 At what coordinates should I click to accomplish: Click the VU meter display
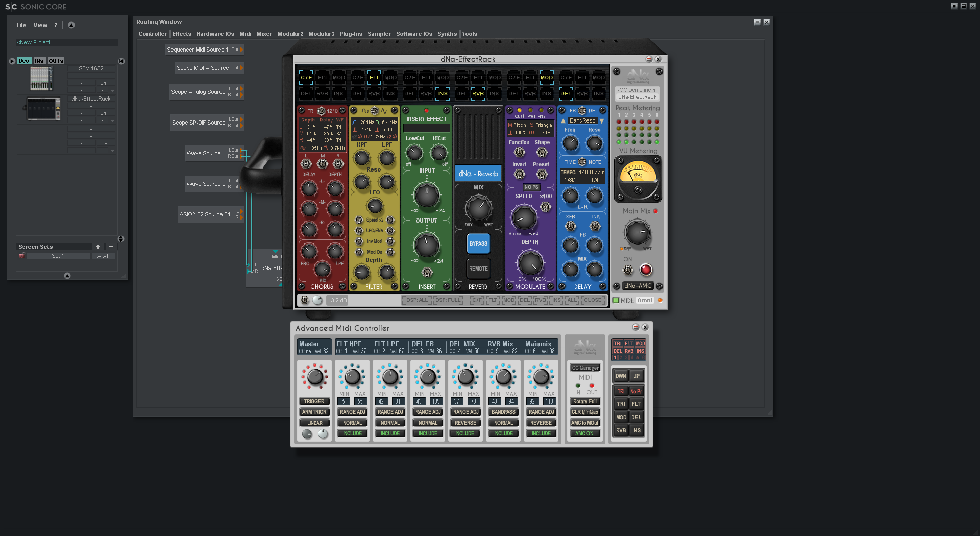point(638,179)
